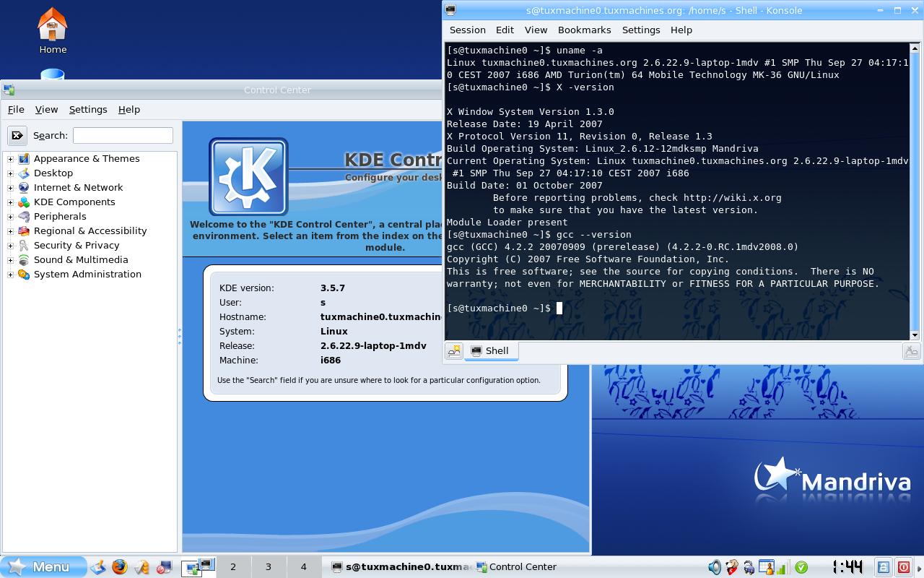
Task: Click the panel clock showing 1:44
Action: [847, 567]
